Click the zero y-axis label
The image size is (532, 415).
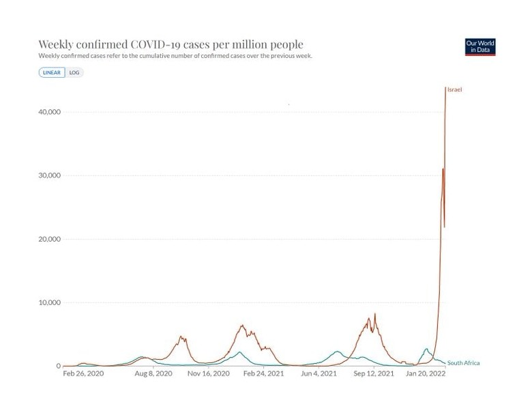(59, 366)
